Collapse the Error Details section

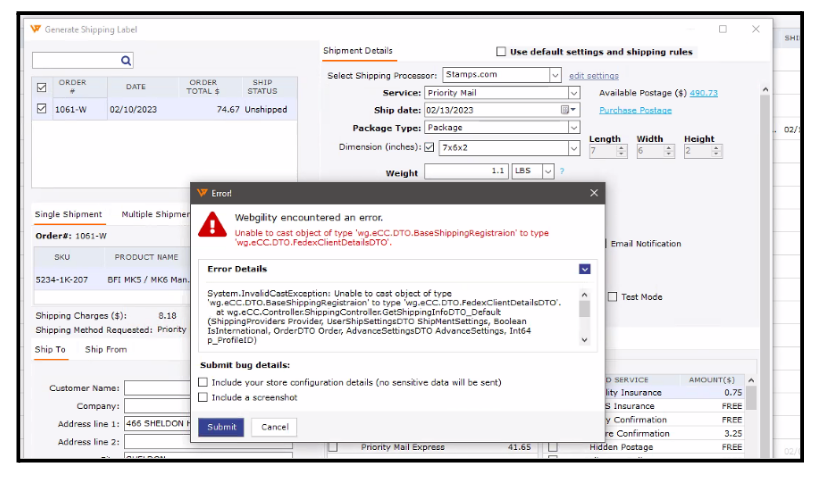(584, 269)
